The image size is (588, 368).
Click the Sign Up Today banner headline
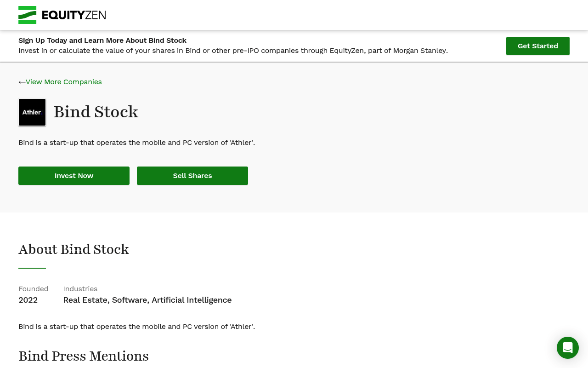[x=102, y=40]
